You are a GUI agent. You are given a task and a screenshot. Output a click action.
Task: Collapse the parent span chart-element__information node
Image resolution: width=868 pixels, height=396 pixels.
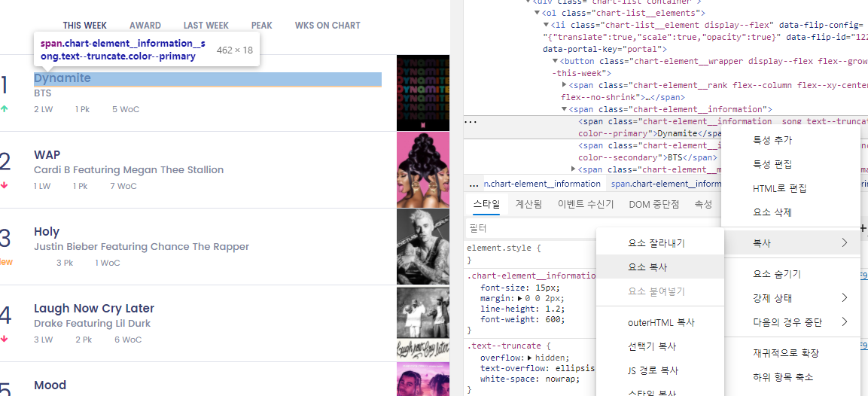point(565,110)
